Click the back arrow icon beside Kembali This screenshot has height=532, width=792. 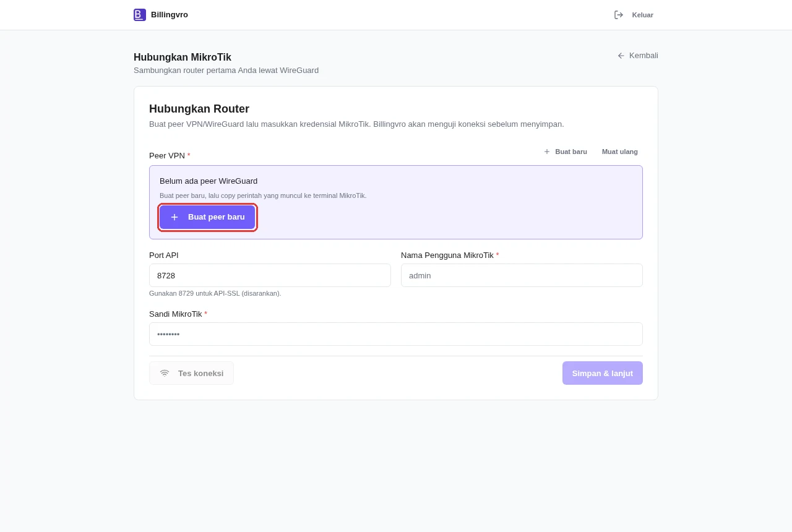pyautogui.click(x=621, y=56)
